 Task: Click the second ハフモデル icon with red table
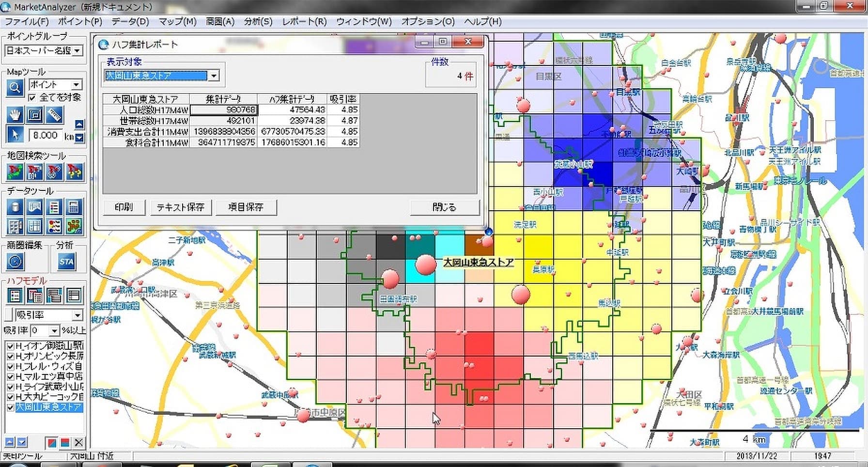click(x=35, y=295)
